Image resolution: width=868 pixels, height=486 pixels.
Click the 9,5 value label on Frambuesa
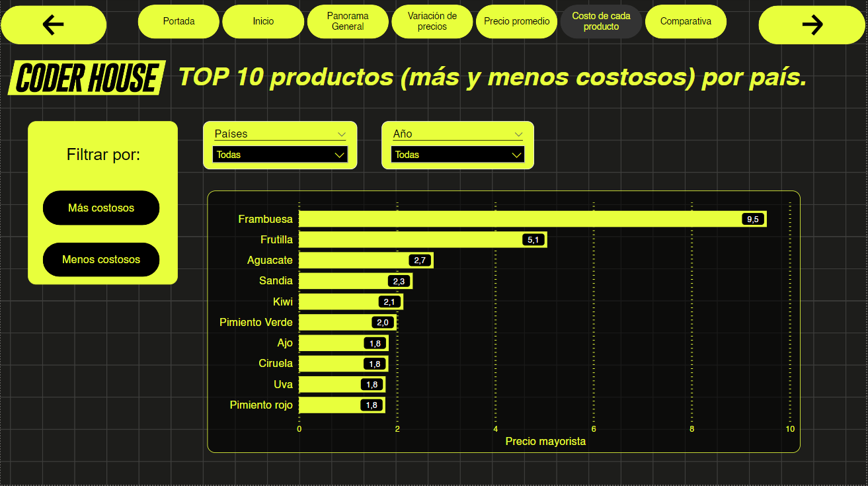pyautogui.click(x=753, y=219)
